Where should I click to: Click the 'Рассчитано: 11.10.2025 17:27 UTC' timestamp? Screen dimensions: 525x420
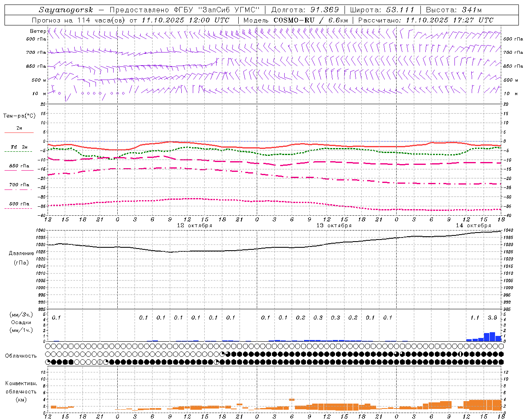(426, 20)
